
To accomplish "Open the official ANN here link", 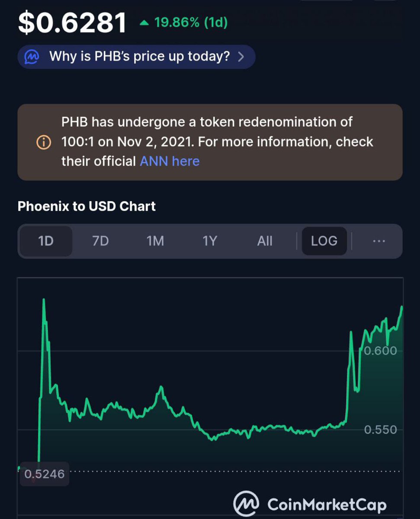I will tap(170, 161).
